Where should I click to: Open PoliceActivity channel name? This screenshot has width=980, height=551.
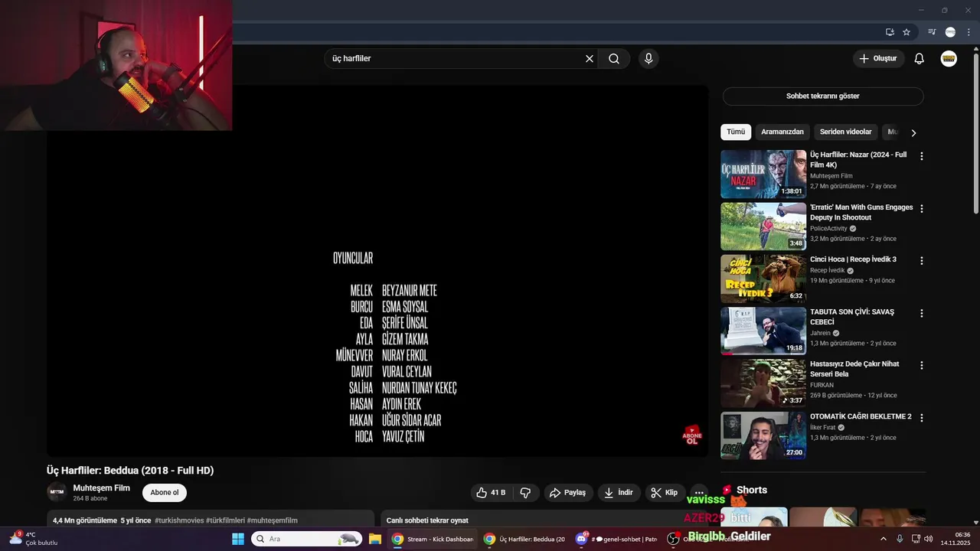coord(828,228)
